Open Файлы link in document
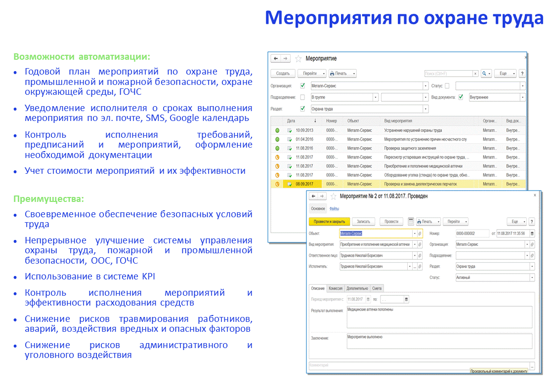The height and width of the screenshot is (392, 555). pos(334,208)
